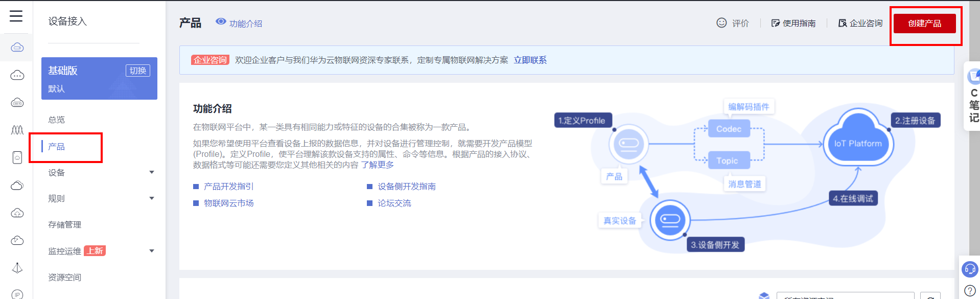980x299 pixels.
Task: Open 物联网云市场 link
Action: (x=229, y=203)
